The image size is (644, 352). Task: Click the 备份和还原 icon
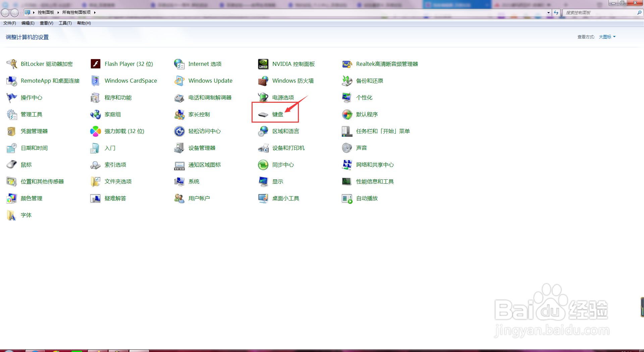tap(347, 81)
